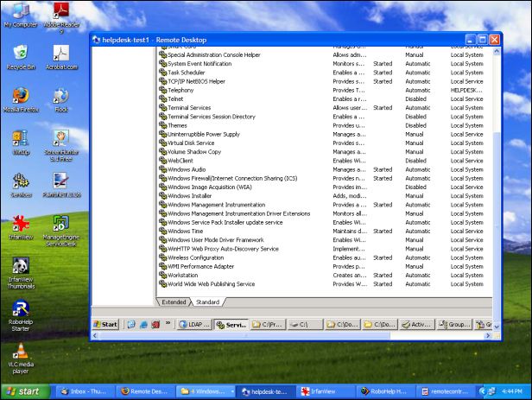The width and height of the screenshot is (532, 400).
Task: Click the remote session Start button
Action: pos(106,325)
